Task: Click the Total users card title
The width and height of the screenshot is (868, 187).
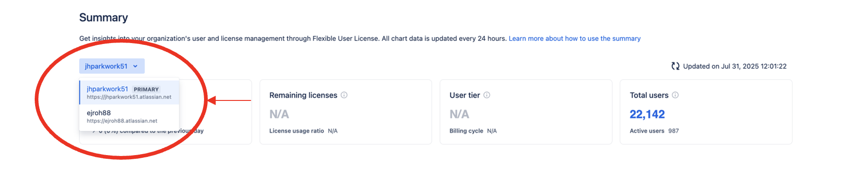Action: click(x=649, y=95)
